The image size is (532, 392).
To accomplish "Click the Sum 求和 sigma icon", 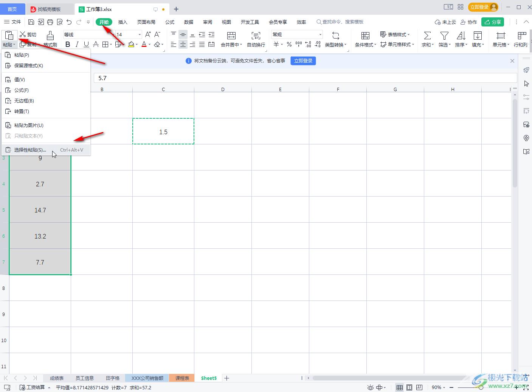I will tap(427, 36).
